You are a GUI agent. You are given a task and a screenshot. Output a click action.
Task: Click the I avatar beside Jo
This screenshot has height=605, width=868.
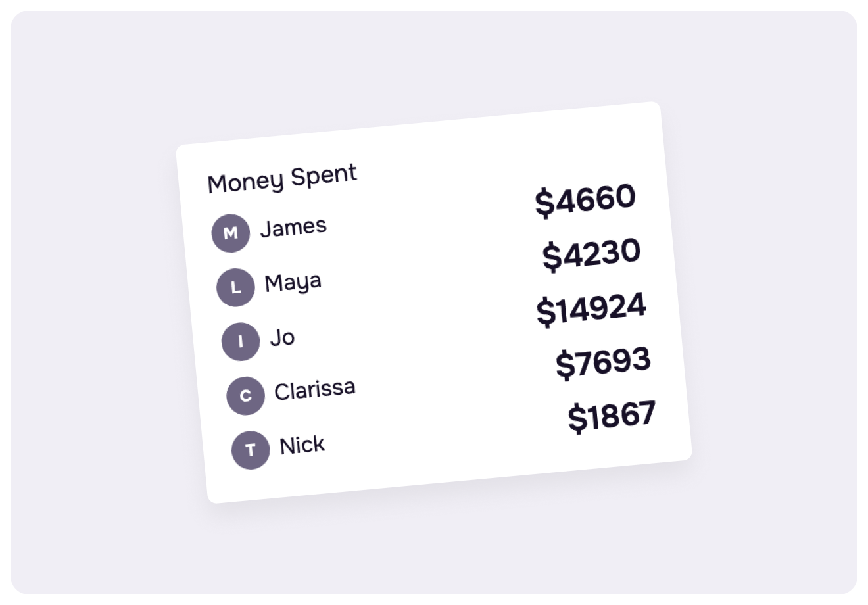click(241, 342)
